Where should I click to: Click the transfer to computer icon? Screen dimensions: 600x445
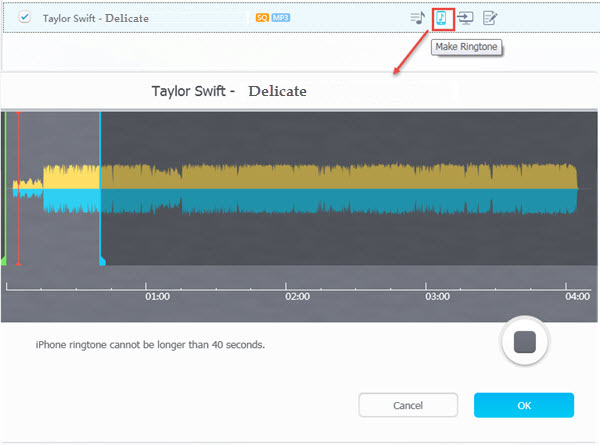tap(465, 18)
